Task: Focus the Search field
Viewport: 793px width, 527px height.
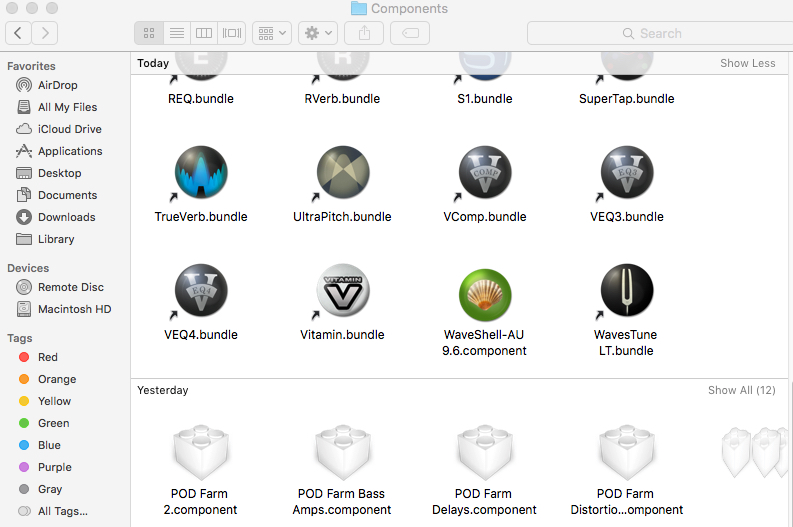Action: 660,33
